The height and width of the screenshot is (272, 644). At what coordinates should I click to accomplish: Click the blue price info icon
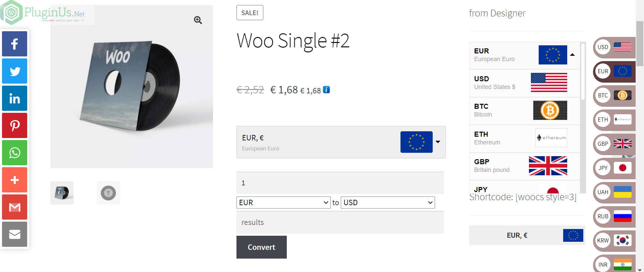click(x=326, y=90)
